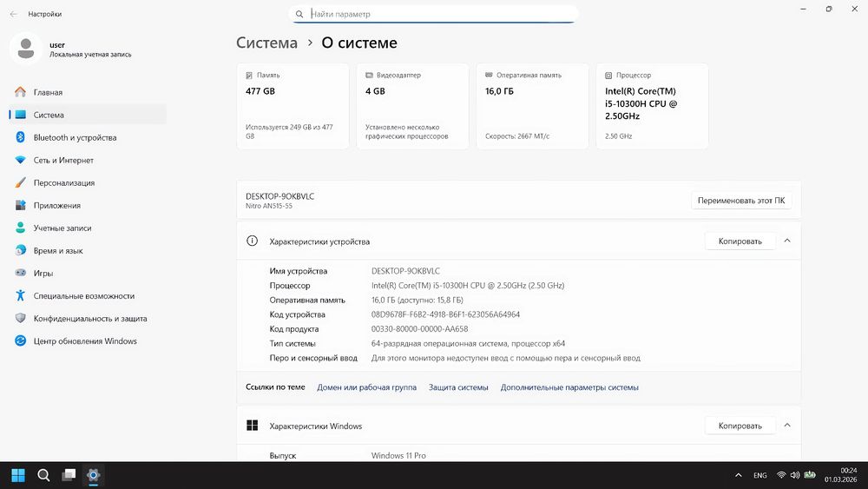The width and height of the screenshot is (868, 489).
Task: Click Система in the breadcrumb
Action: (x=266, y=43)
